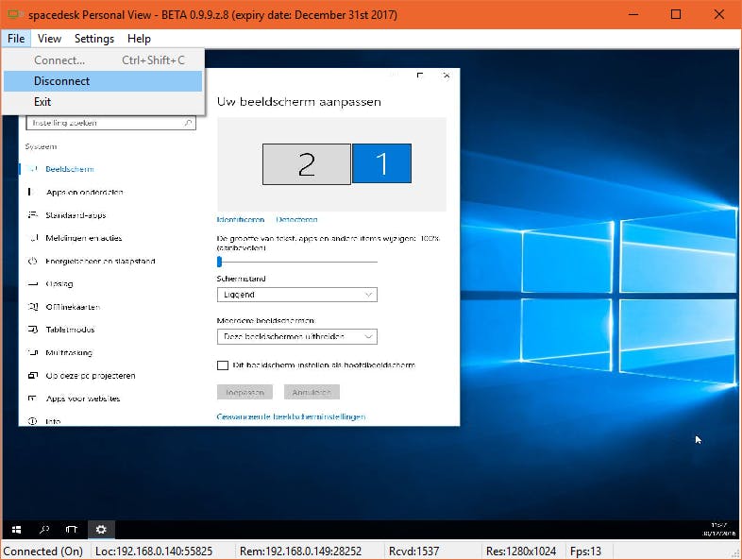The height and width of the screenshot is (560, 742).
Task: Click magnifier icon in settings search box
Action: (x=188, y=123)
